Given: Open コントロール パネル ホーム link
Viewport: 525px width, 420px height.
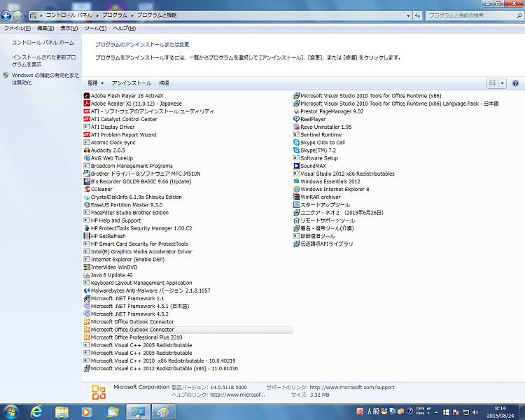Looking at the screenshot, I should 43,43.
